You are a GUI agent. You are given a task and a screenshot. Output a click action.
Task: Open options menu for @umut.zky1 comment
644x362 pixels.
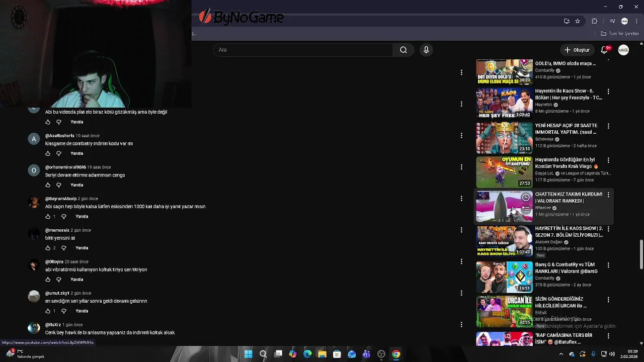461,293
